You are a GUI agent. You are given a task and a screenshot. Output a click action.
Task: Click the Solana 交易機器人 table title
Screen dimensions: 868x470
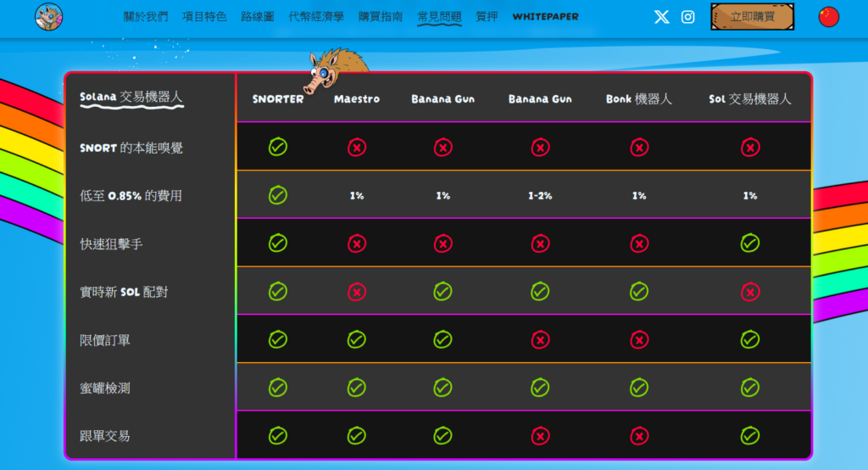click(x=131, y=98)
